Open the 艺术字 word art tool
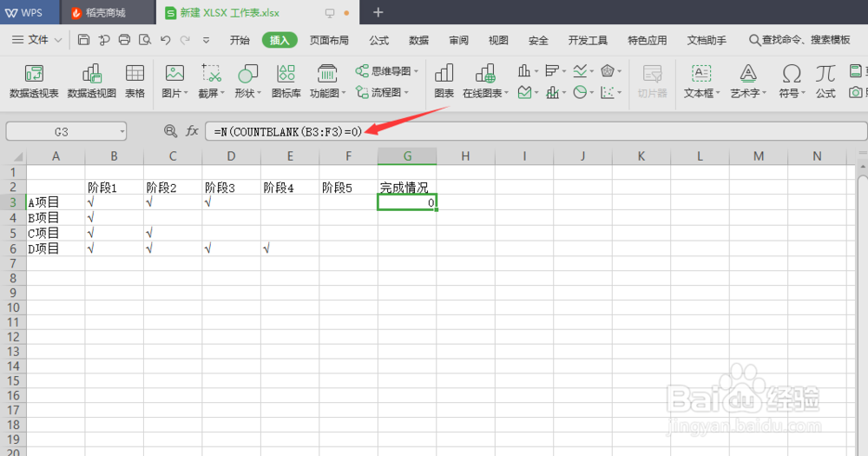Screen dimensions: 868x456 748,82
